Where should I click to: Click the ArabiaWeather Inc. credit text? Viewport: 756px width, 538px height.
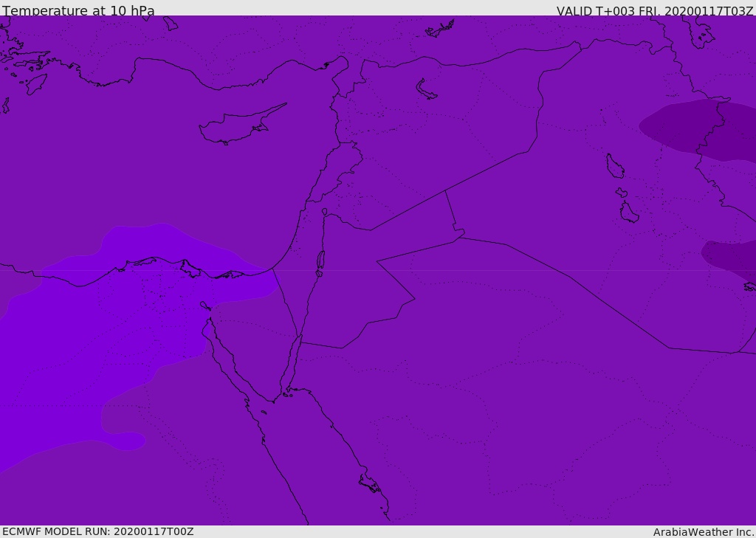(x=704, y=532)
